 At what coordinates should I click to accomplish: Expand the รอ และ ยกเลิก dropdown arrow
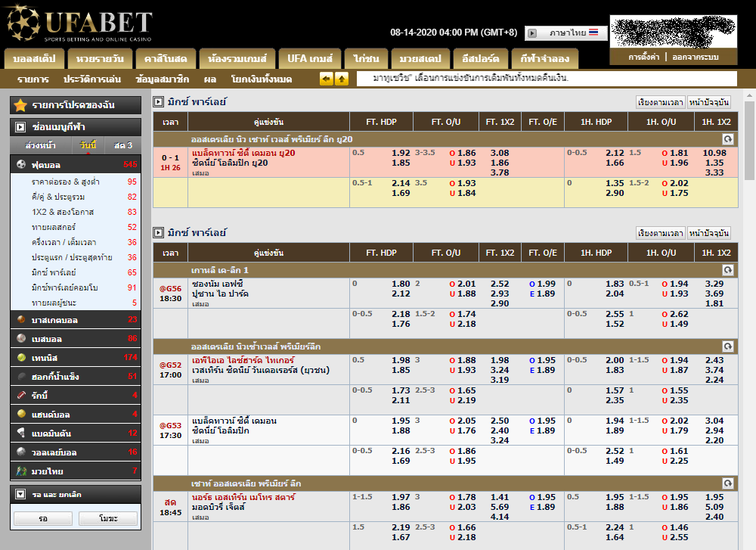tap(20, 494)
